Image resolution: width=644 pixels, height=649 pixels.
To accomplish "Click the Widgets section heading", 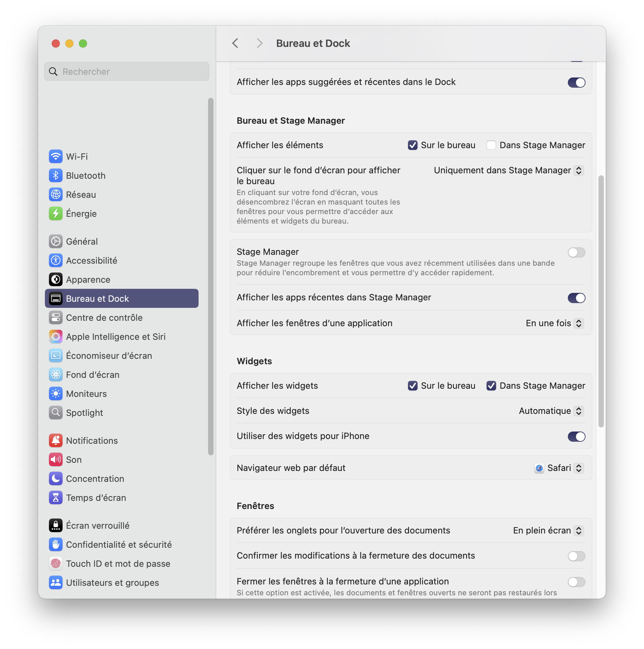I will click(254, 362).
